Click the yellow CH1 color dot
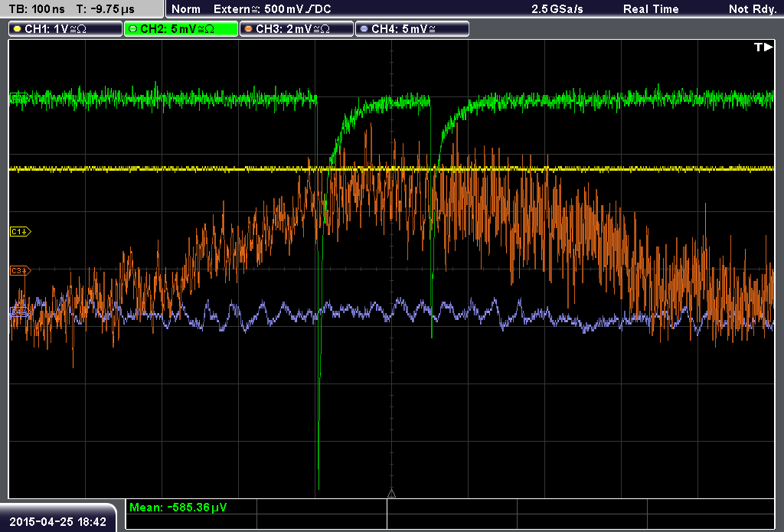The height and width of the screenshot is (532, 784). [18, 29]
